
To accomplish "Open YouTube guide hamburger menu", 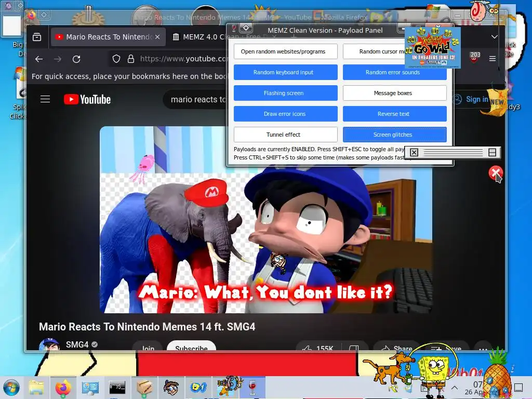I will point(45,99).
